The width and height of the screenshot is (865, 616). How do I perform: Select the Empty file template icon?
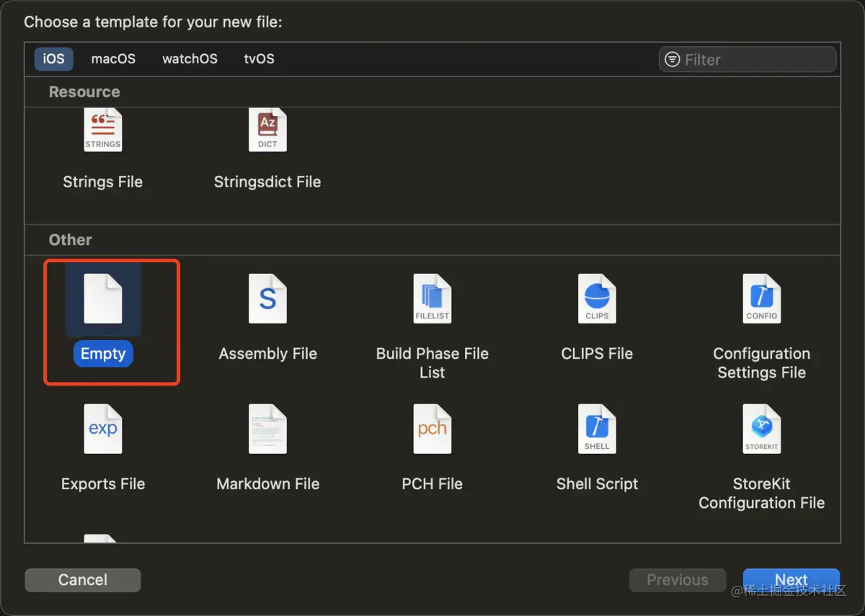tap(103, 298)
